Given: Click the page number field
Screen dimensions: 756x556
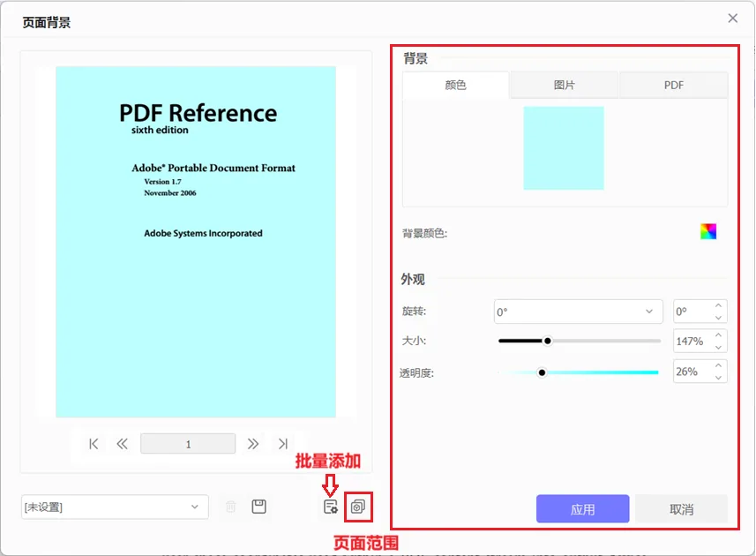Looking at the screenshot, I should [188, 444].
